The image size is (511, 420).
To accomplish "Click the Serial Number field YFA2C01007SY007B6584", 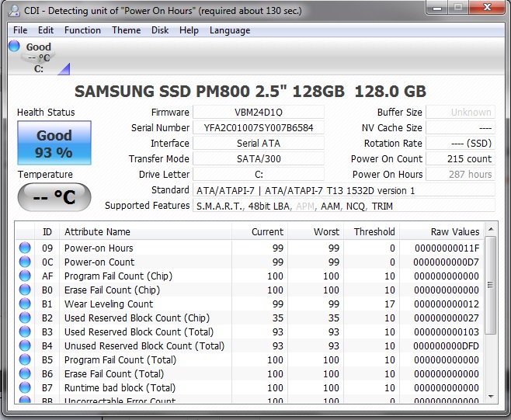I will click(259, 128).
